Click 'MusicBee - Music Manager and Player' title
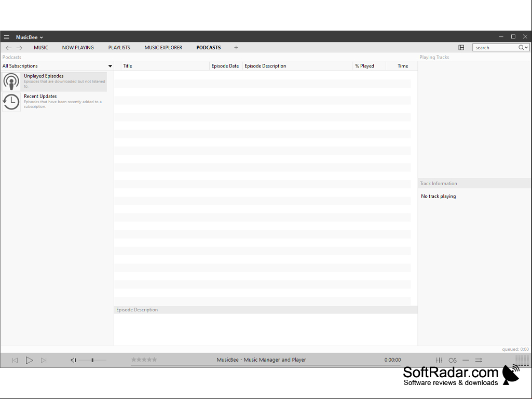 pos(261,360)
